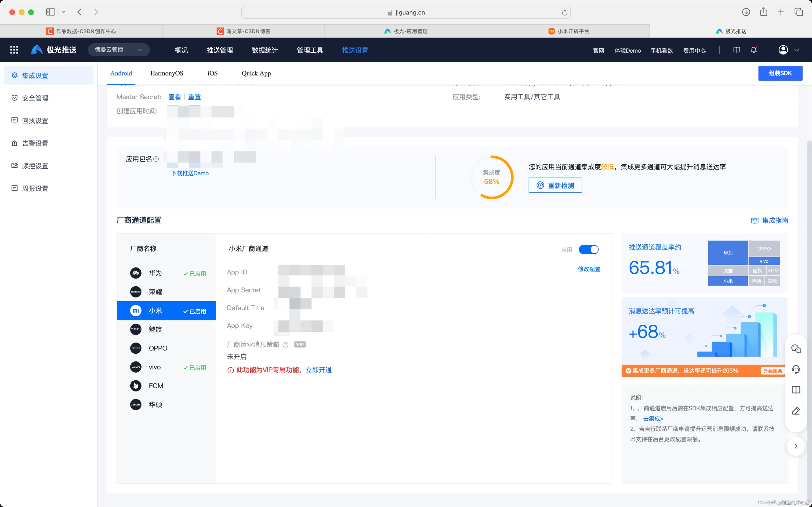Viewport: 812px width, 507px height.
Task: Click the 下载推送Demo link
Action: [x=190, y=173]
